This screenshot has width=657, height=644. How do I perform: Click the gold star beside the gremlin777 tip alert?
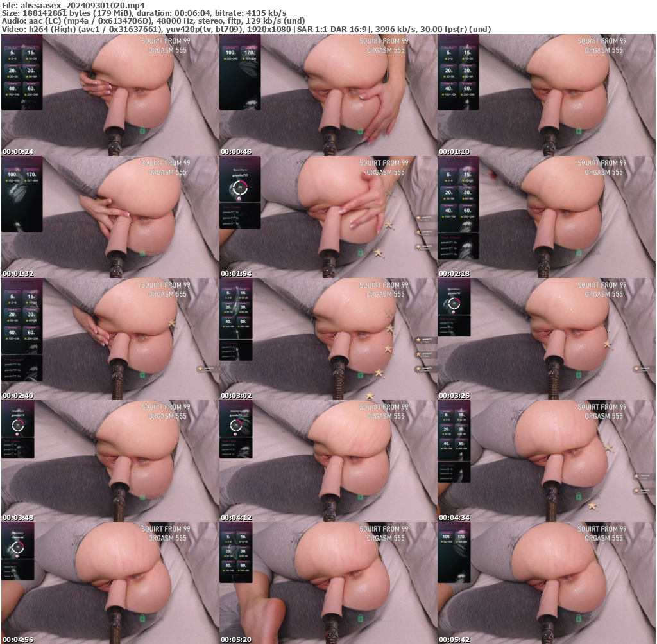[418, 218]
